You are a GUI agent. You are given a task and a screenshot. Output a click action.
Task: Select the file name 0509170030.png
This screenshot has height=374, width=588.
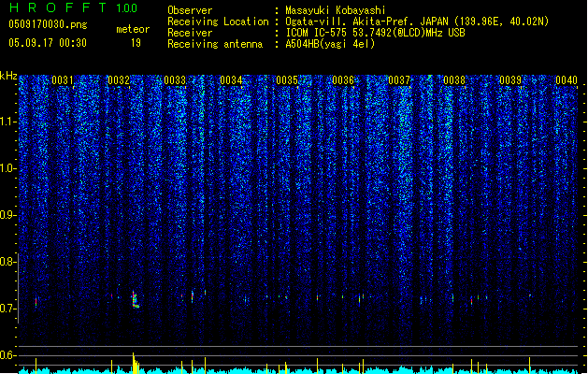48,24
